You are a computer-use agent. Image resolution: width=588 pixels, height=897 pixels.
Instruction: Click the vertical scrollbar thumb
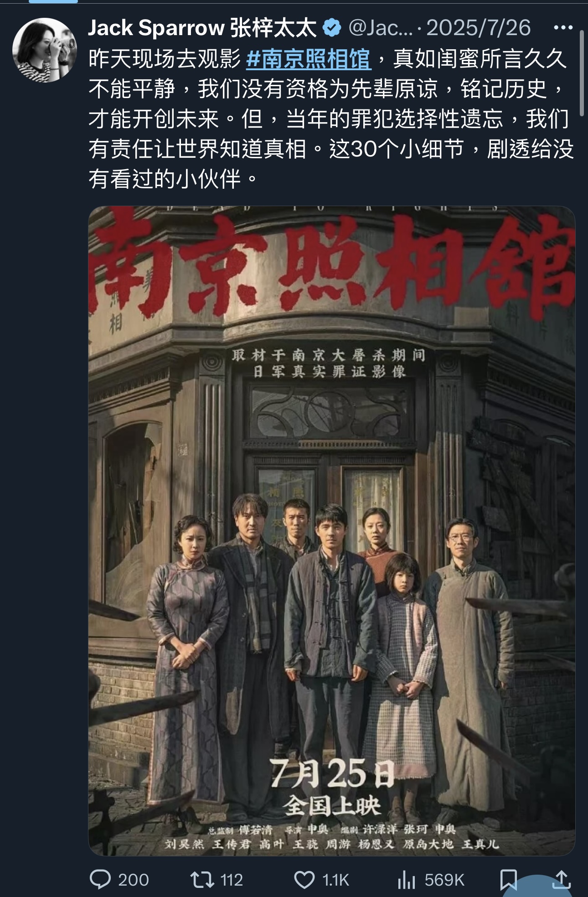click(x=582, y=73)
